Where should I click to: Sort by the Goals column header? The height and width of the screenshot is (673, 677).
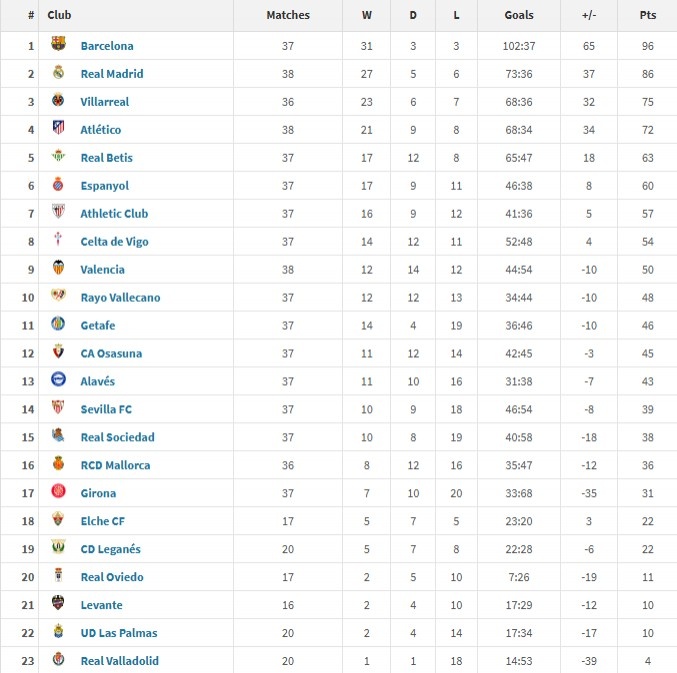click(519, 15)
